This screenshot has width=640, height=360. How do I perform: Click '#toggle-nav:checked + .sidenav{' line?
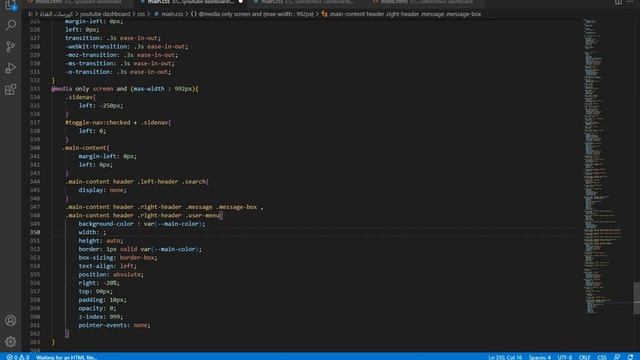pyautogui.click(x=118, y=122)
